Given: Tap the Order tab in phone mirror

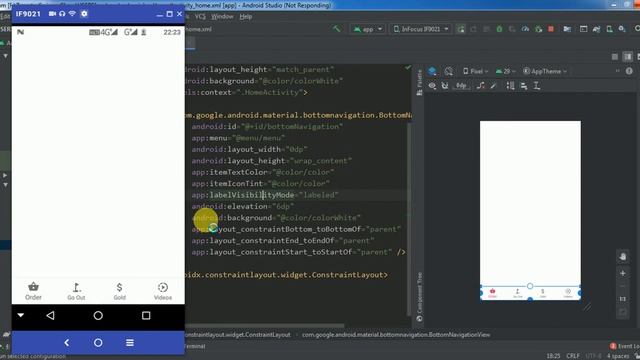Looking at the screenshot, I should pyautogui.click(x=33, y=291).
